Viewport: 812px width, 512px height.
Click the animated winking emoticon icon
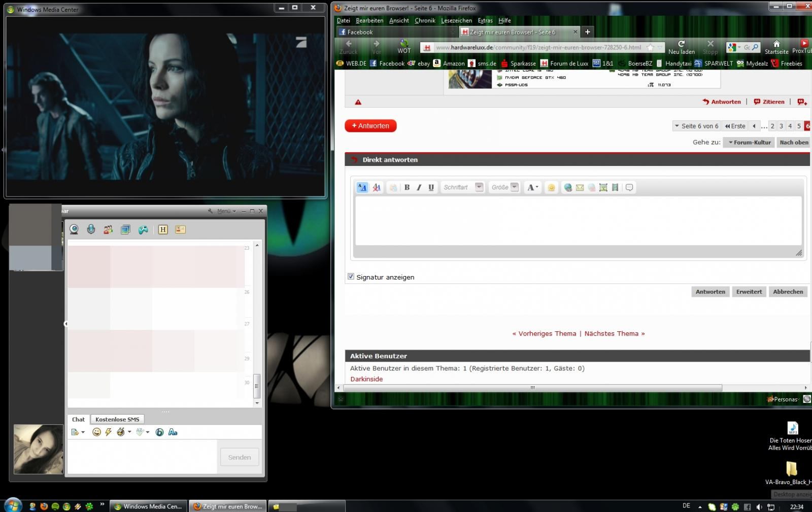(121, 432)
